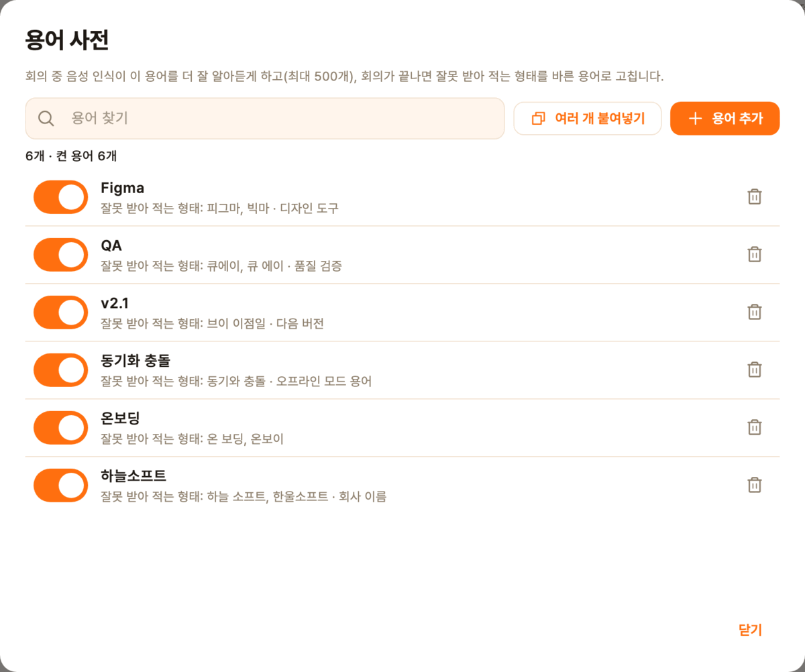Remove 동기화 충돌 using its trash icon
805x672 pixels.
755,370
